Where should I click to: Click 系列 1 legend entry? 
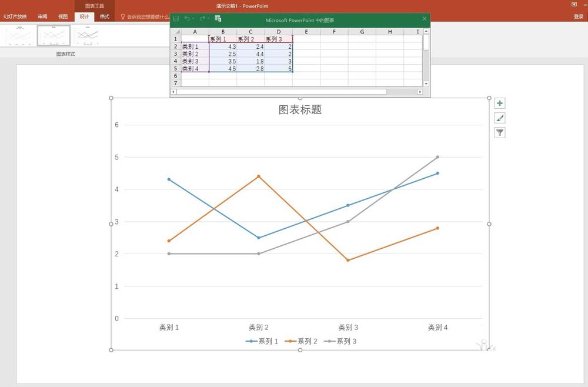[262, 341]
